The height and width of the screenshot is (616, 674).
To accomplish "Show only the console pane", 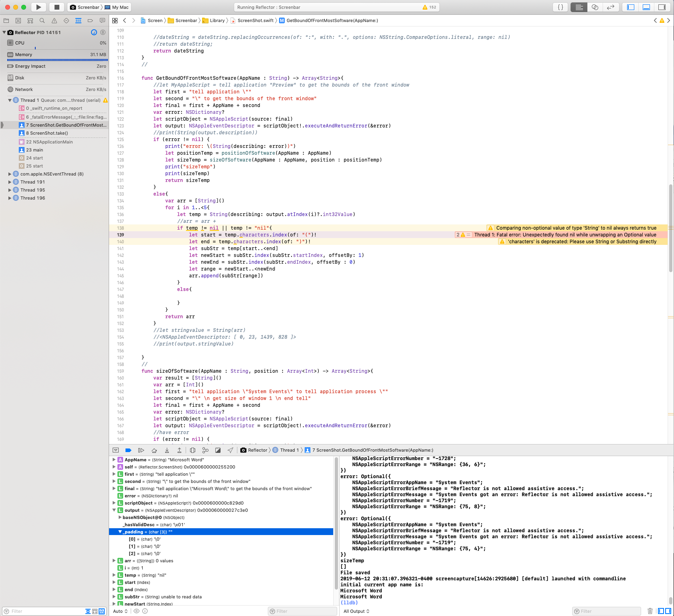I will 668,611.
